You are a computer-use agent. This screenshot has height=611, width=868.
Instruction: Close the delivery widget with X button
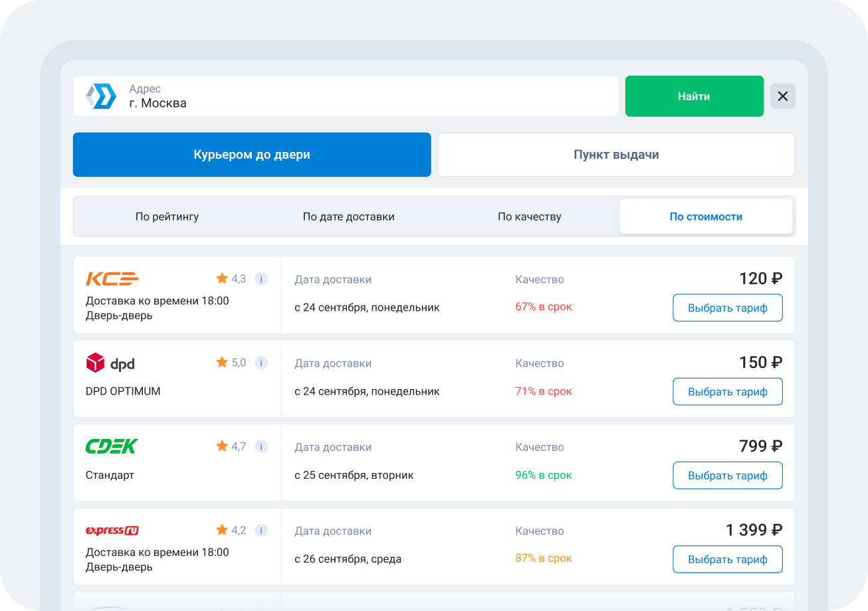point(783,96)
